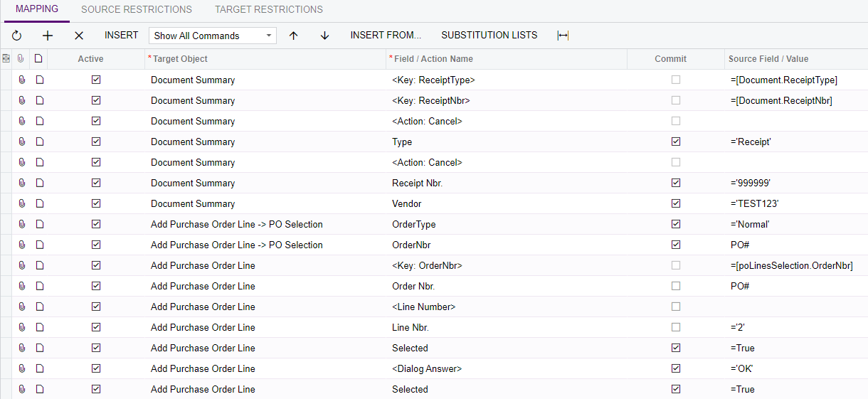
Task: Open SUBSTITUTION LISTS
Action: [489, 35]
